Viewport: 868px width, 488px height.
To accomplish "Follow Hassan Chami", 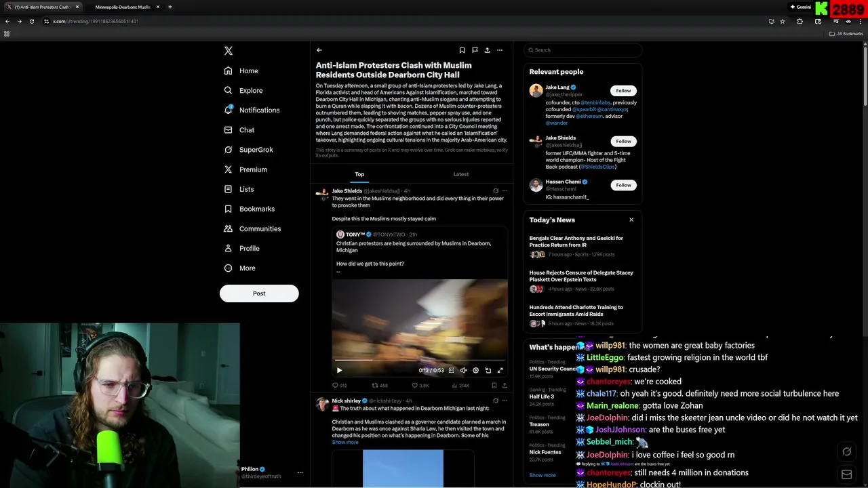I will click(623, 185).
